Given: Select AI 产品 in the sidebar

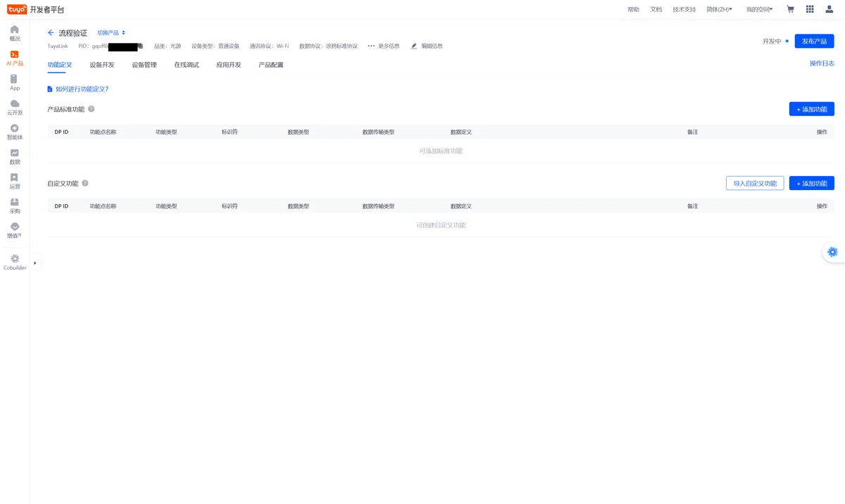Looking at the screenshot, I should [x=15, y=58].
